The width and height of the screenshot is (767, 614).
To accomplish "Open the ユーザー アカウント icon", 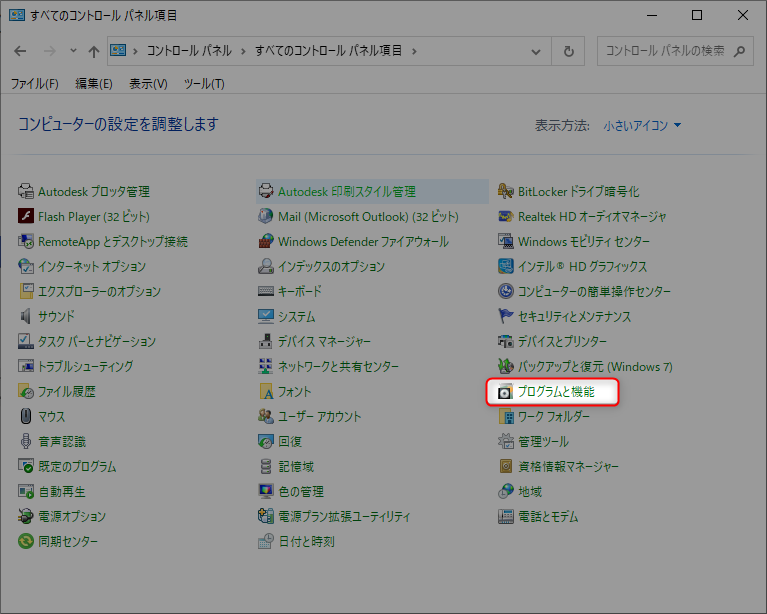I will [x=266, y=416].
